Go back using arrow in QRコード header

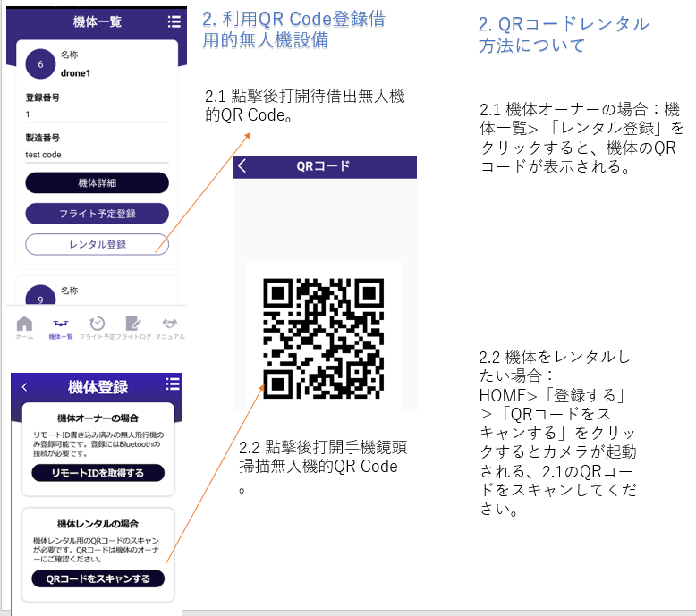[x=242, y=166]
